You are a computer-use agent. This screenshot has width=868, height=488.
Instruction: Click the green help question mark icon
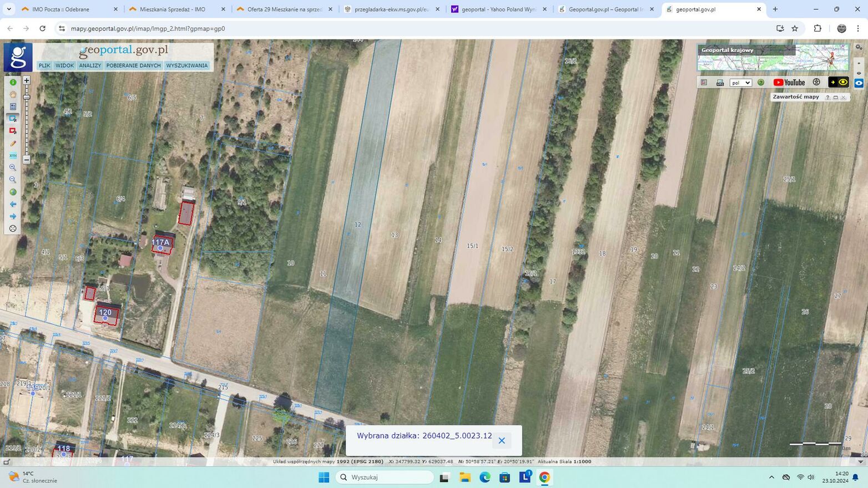pos(761,83)
